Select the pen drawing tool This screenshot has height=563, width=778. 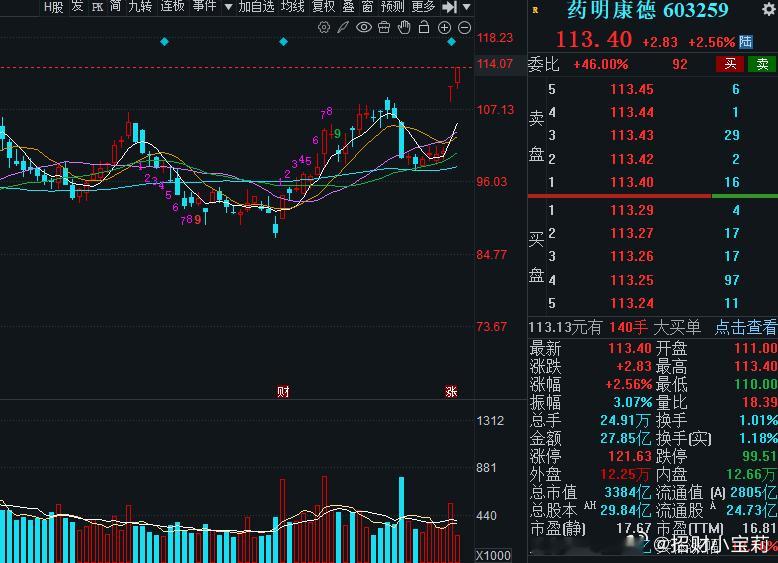(343, 28)
